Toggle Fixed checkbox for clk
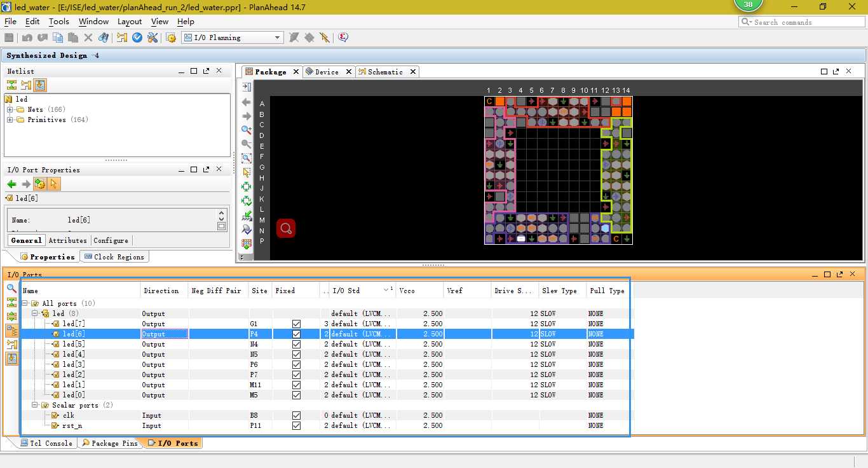 [296, 415]
